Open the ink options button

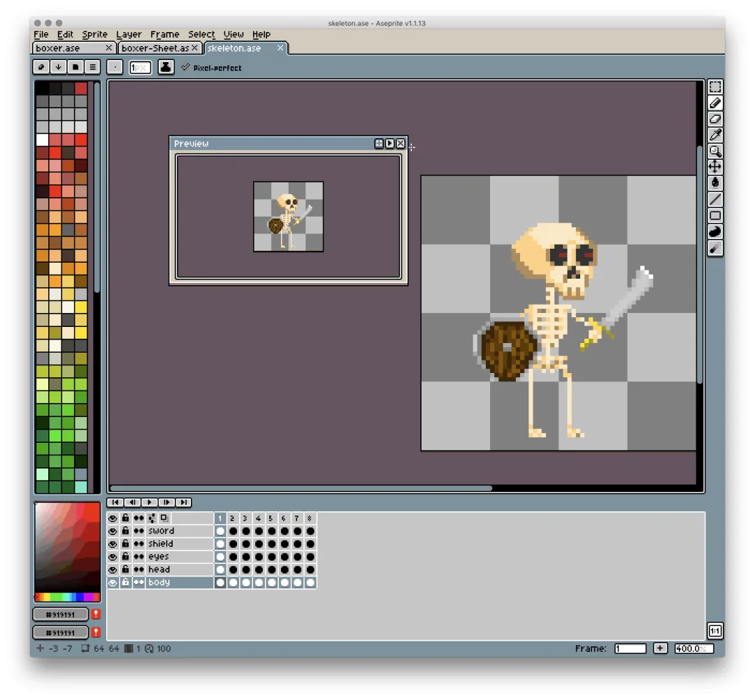pos(166,67)
